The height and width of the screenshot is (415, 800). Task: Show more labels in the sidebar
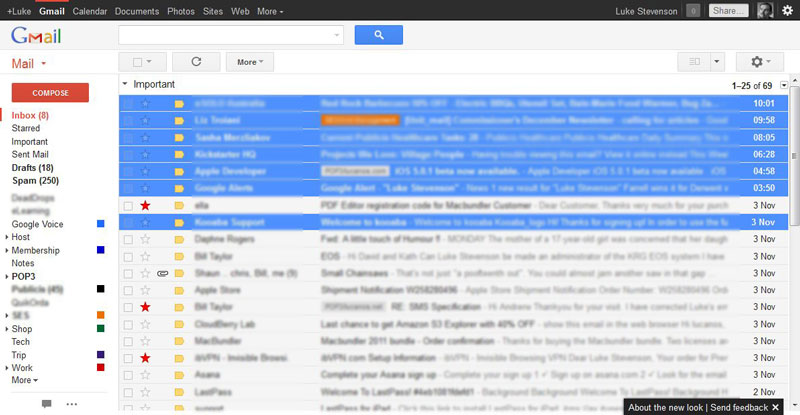pyautogui.click(x=24, y=380)
